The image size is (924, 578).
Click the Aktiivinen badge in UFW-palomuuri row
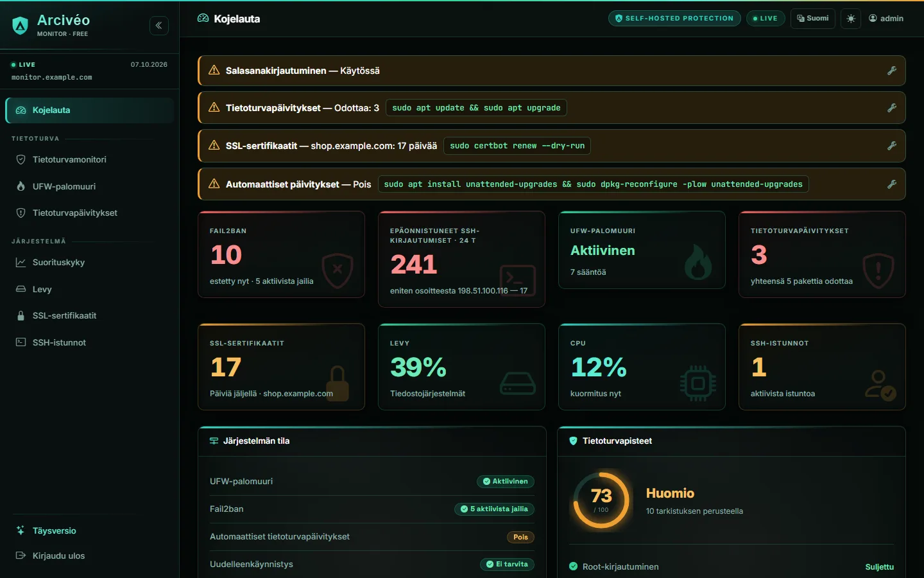pos(506,482)
